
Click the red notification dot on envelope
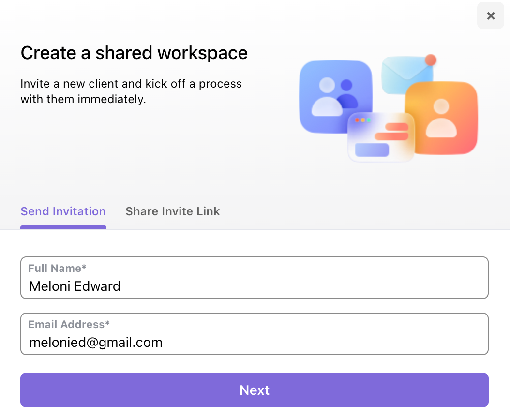click(430, 60)
